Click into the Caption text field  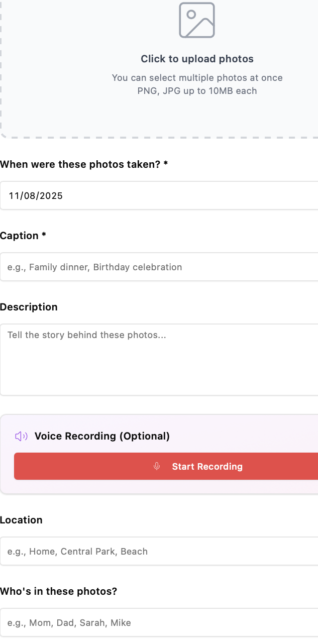point(159,267)
